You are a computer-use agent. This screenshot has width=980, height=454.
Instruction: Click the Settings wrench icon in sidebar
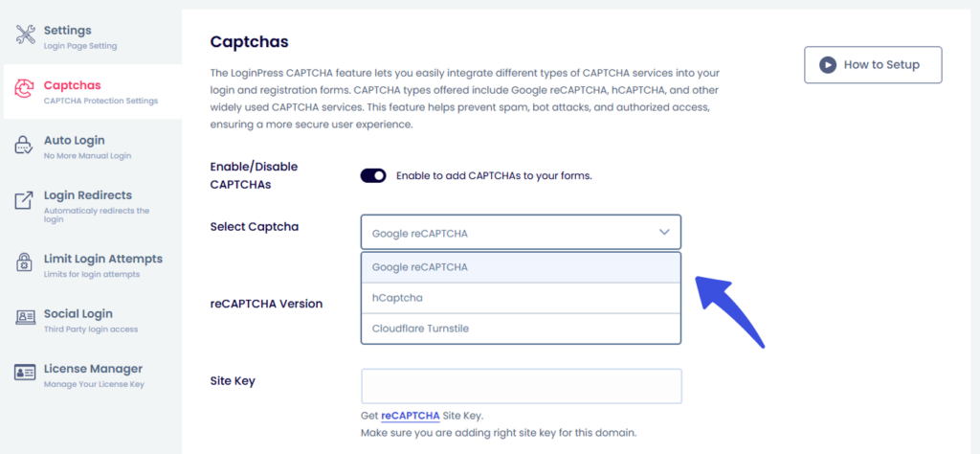click(26, 35)
